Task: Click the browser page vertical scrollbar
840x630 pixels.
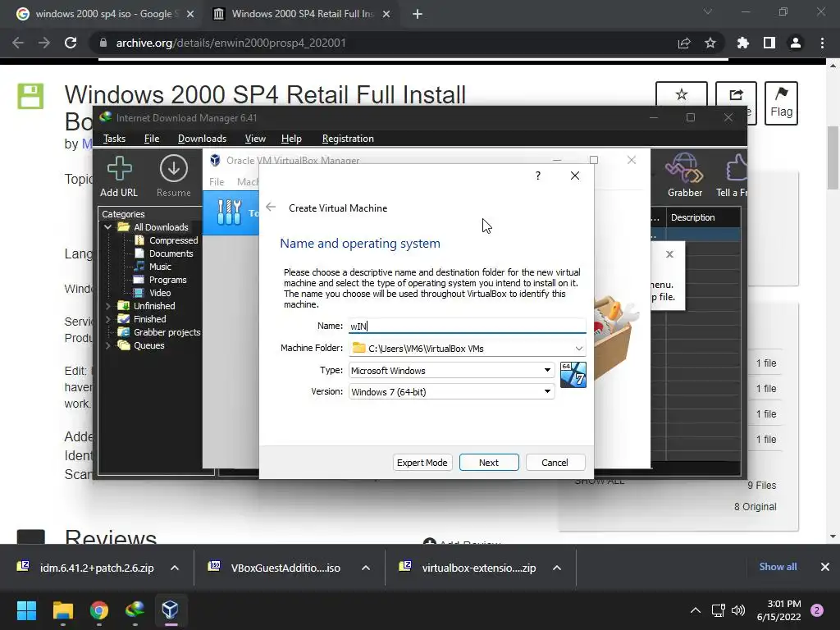Action: [x=832, y=157]
